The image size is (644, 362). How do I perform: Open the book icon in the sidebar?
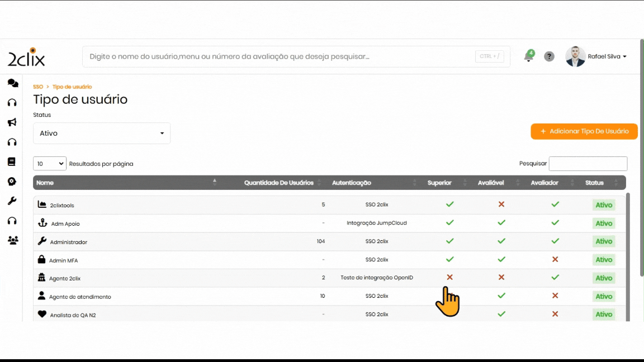[x=12, y=162]
